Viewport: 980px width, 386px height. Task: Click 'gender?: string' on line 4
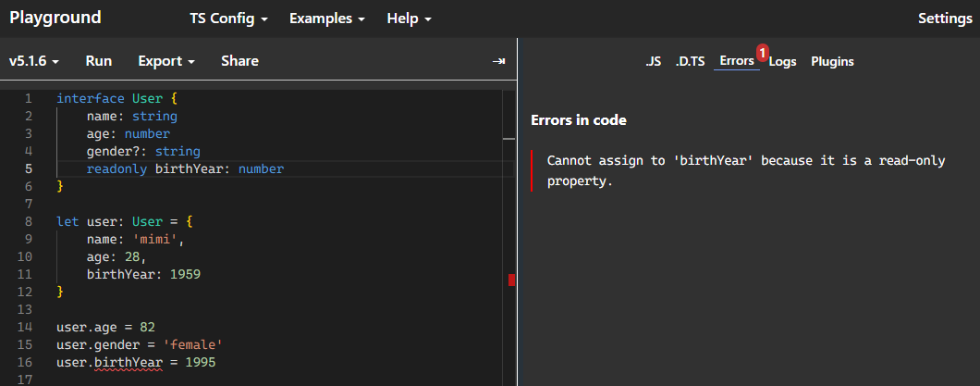tap(143, 152)
